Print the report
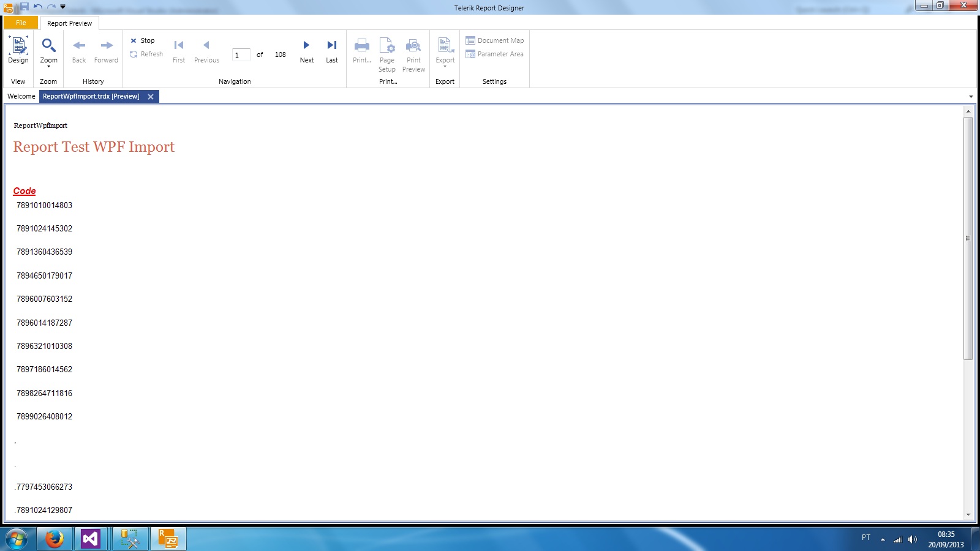The image size is (980, 551). click(x=362, y=51)
